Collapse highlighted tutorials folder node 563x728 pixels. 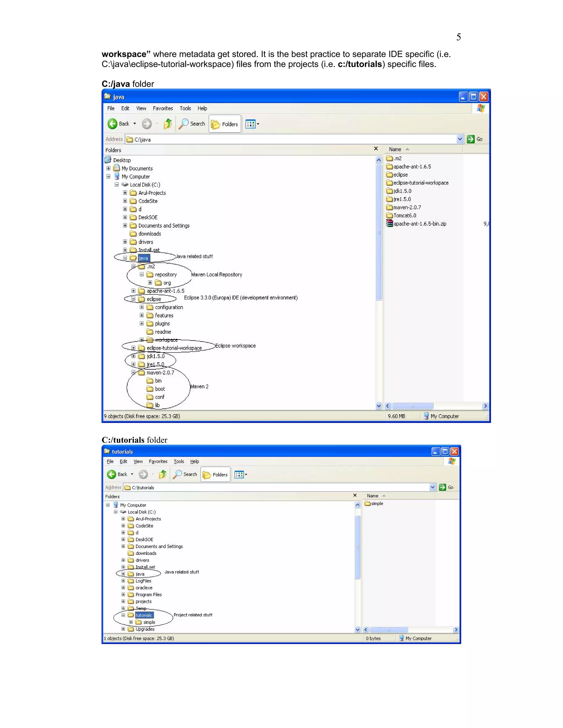click(x=123, y=615)
